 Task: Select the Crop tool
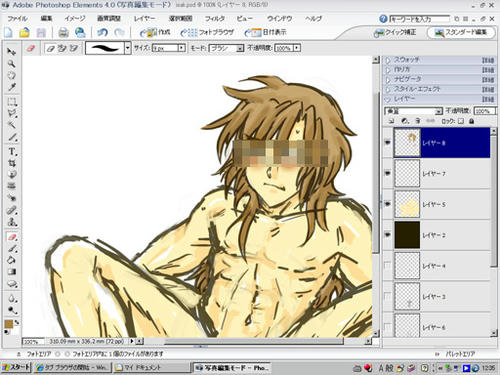12,163
